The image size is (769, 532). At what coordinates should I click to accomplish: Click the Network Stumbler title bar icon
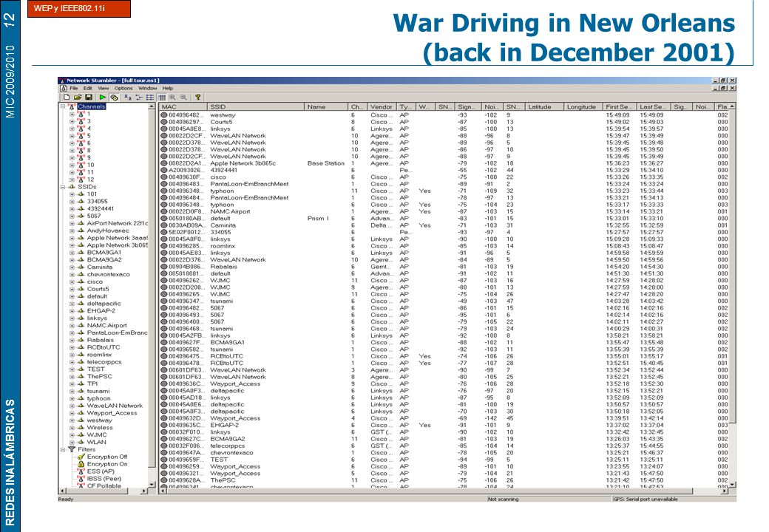[x=62, y=81]
